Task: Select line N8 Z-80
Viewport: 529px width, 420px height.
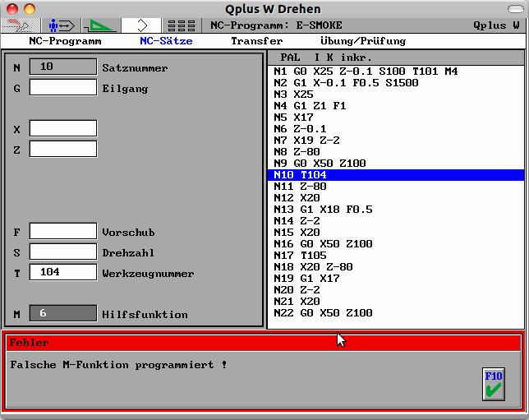Action: click(396, 151)
